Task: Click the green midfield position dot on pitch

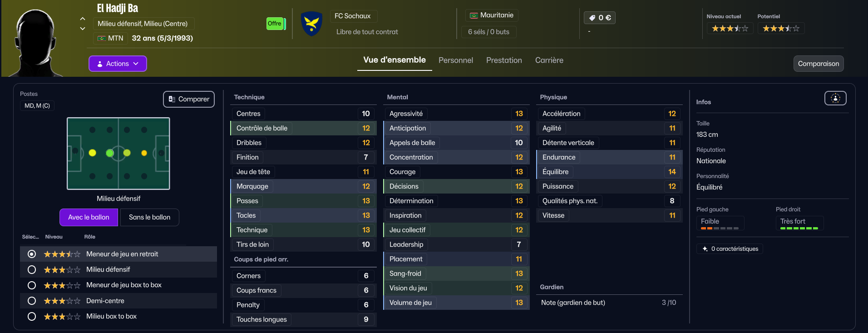Action: (x=110, y=153)
